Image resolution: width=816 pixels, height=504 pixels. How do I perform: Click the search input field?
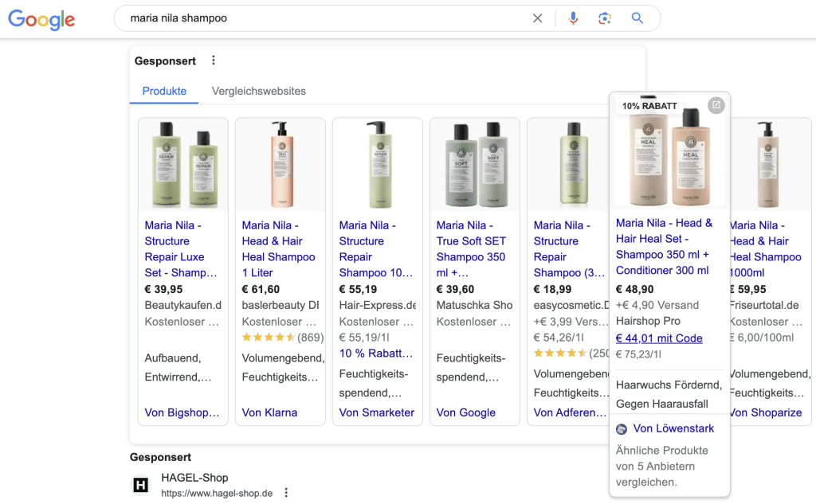319,18
